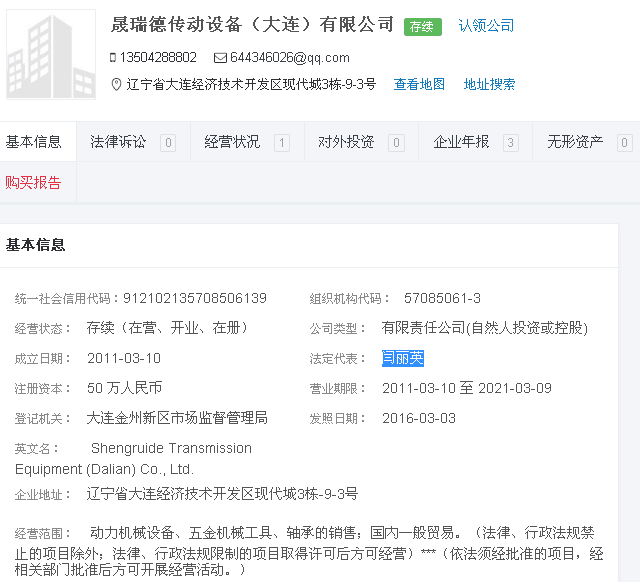640x582 pixels.
Task: Click the company building logo thumbnail
Action: [x=50, y=56]
